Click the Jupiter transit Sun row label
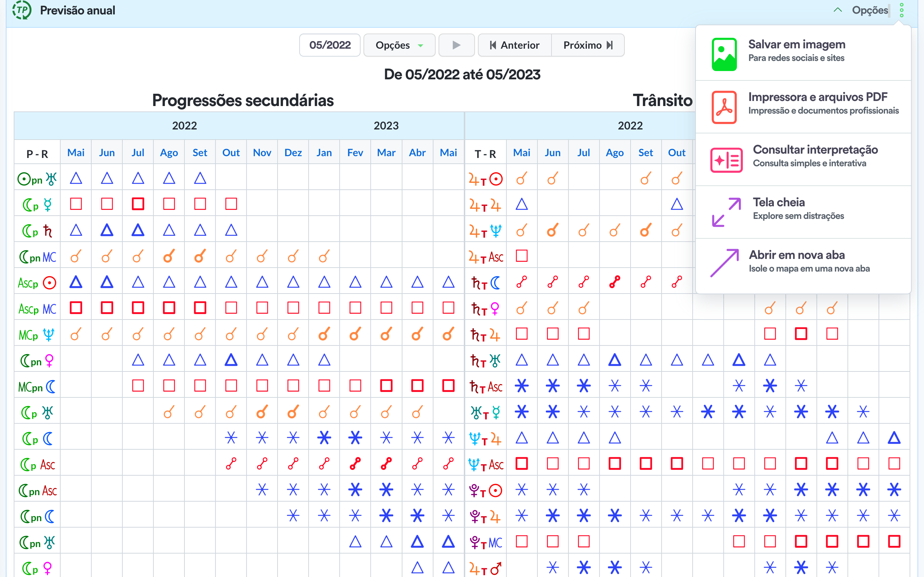The height and width of the screenshot is (577, 924). (485, 179)
